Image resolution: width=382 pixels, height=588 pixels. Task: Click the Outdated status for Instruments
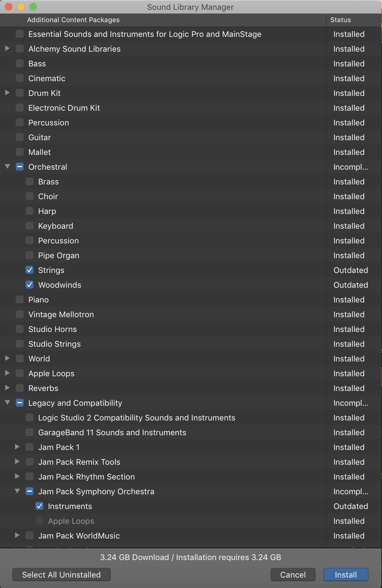pyautogui.click(x=351, y=506)
